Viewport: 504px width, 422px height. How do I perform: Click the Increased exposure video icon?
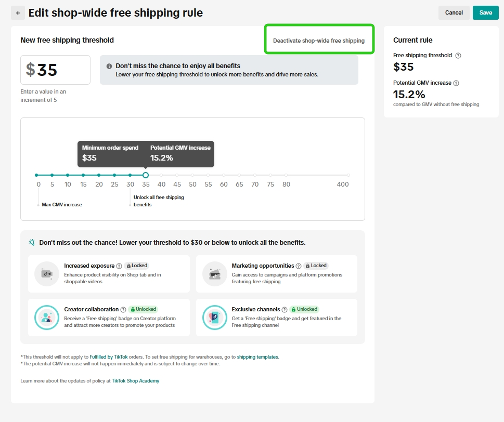47,274
